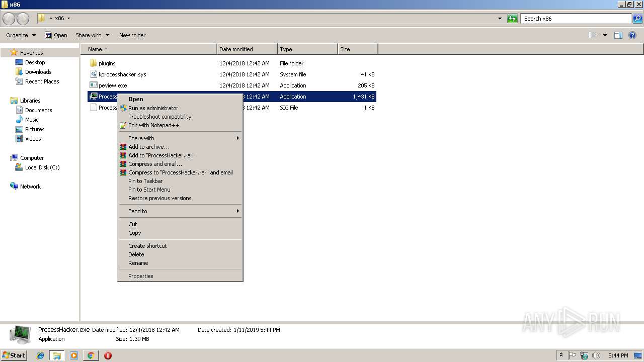Select the kprocesshacker.sys file icon
644x362 pixels.
click(93, 74)
